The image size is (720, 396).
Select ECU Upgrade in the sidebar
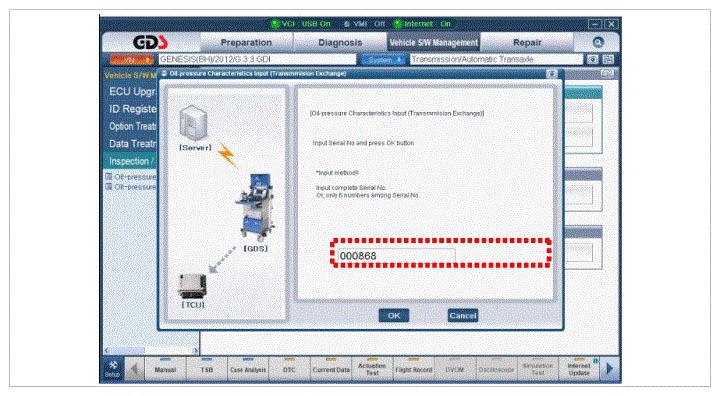click(132, 92)
